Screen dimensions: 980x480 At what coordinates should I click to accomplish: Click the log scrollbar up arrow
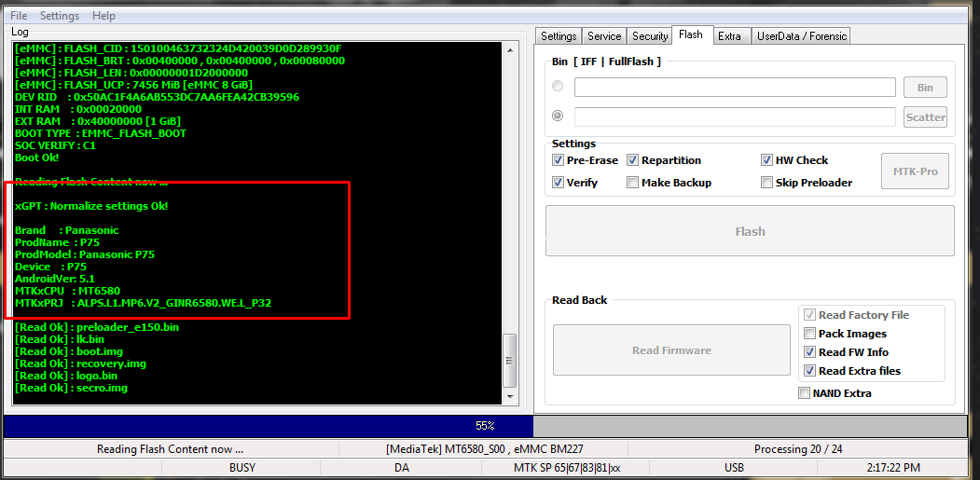pyautogui.click(x=510, y=50)
